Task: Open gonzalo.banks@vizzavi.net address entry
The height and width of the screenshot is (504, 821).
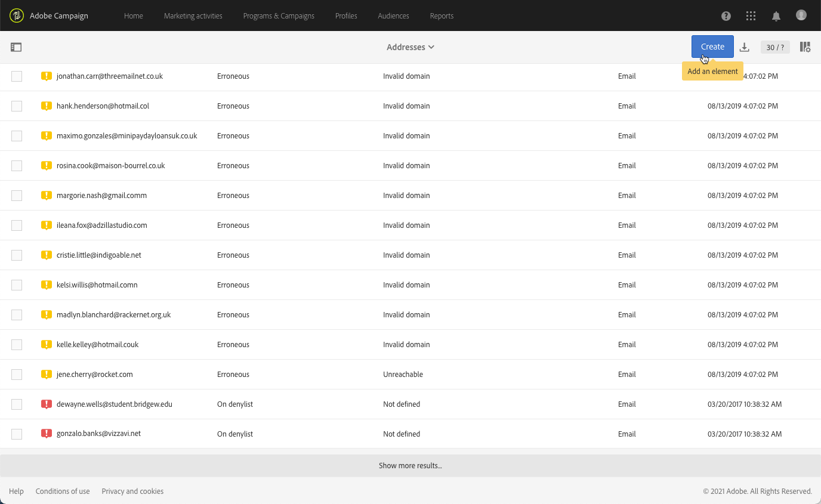Action: coord(98,434)
